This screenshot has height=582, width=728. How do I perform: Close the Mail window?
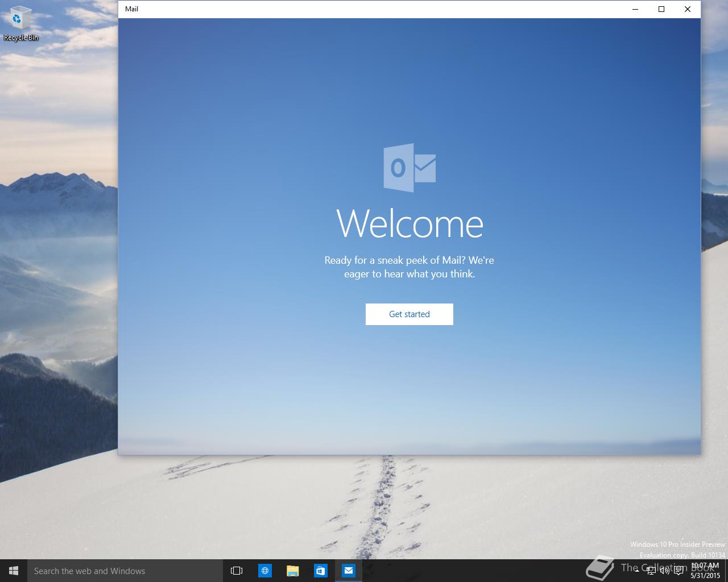pyautogui.click(x=688, y=9)
